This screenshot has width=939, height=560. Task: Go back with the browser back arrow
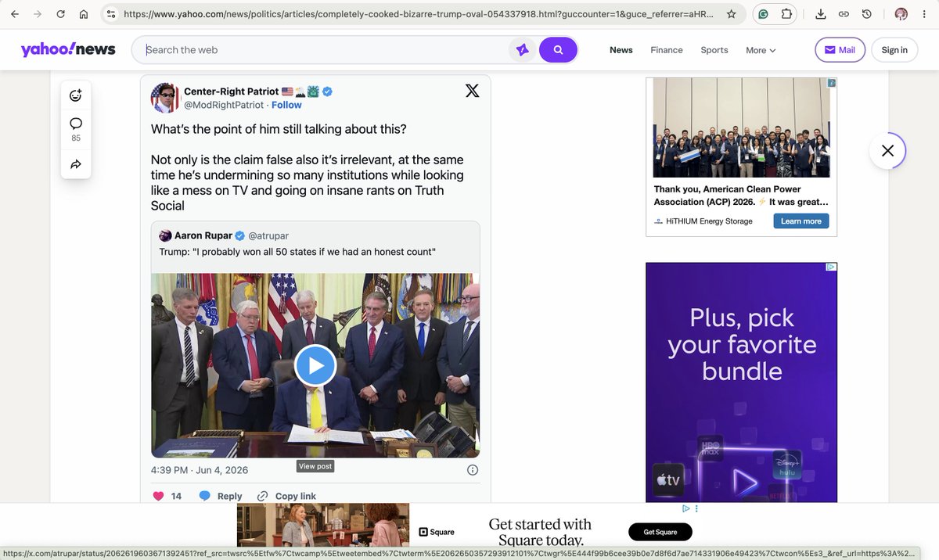pos(14,14)
